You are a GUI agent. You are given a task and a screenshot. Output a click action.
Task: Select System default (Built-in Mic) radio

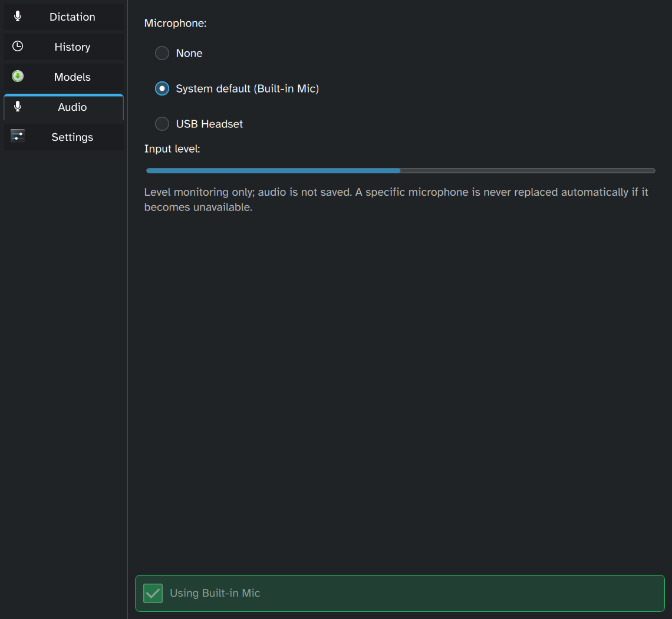point(237,89)
